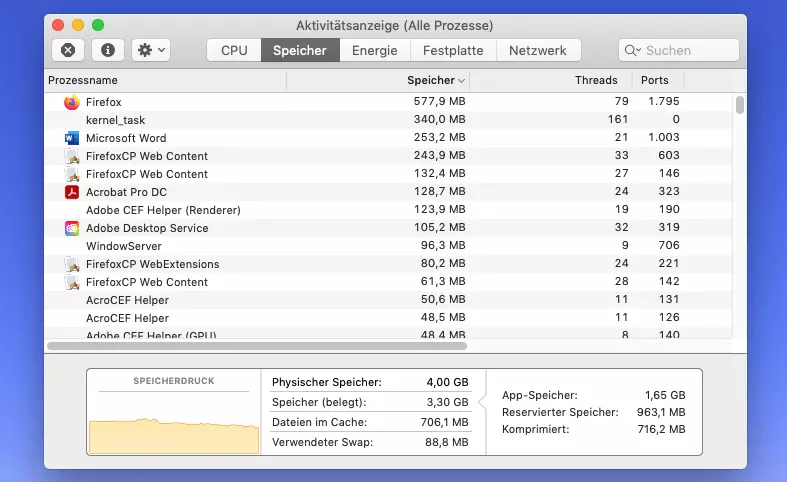Click the Speicherdruck memory pressure graph
The image size is (787, 482).
pos(174,436)
